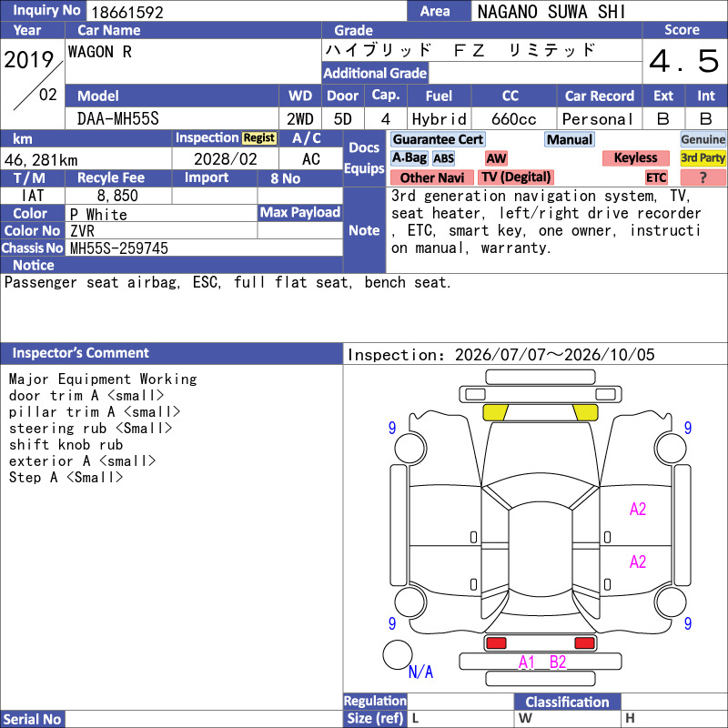This screenshot has width=728, height=728.
Task: Toggle the Other Navi badge
Action: [431, 177]
